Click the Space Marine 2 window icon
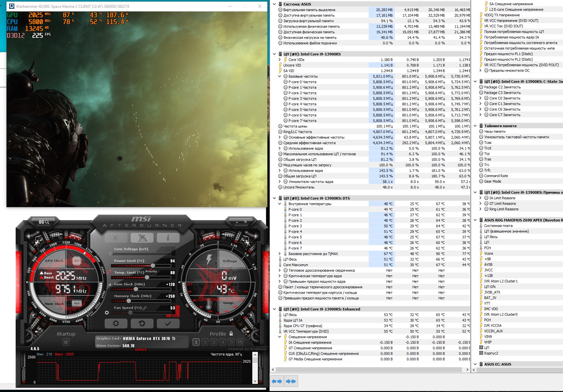563x392 pixels. coord(12,6)
